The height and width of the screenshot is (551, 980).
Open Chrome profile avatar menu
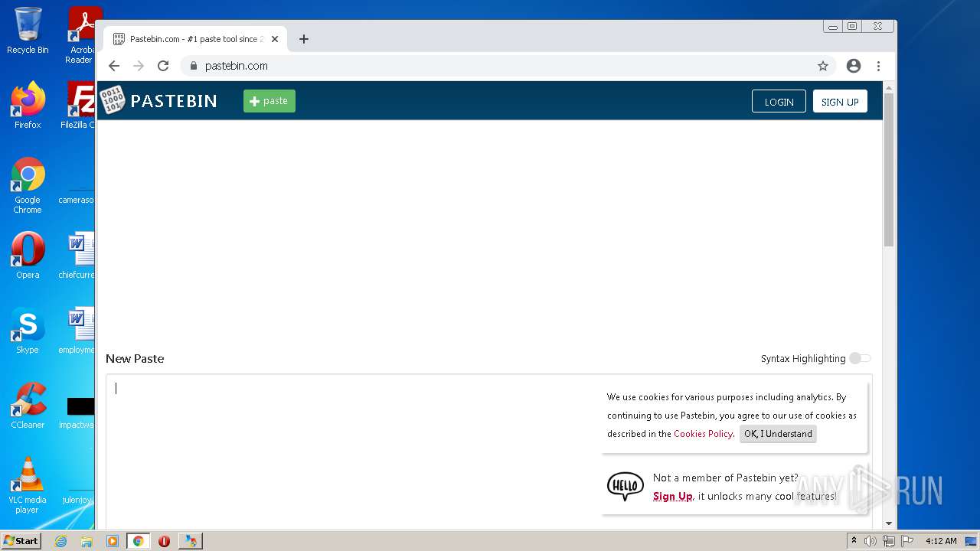[854, 66]
